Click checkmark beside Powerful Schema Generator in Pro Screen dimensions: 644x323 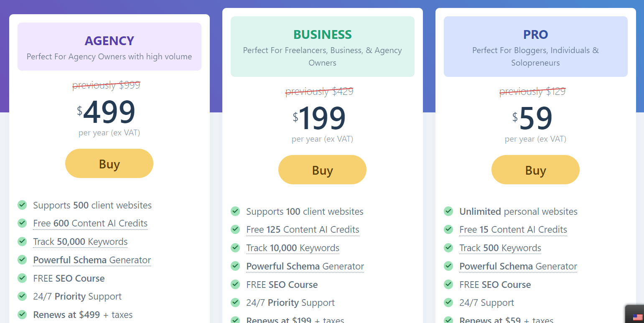coord(448,266)
